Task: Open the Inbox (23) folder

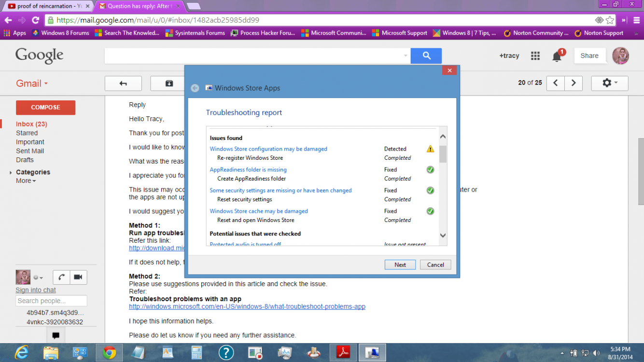Action: pyautogui.click(x=31, y=124)
